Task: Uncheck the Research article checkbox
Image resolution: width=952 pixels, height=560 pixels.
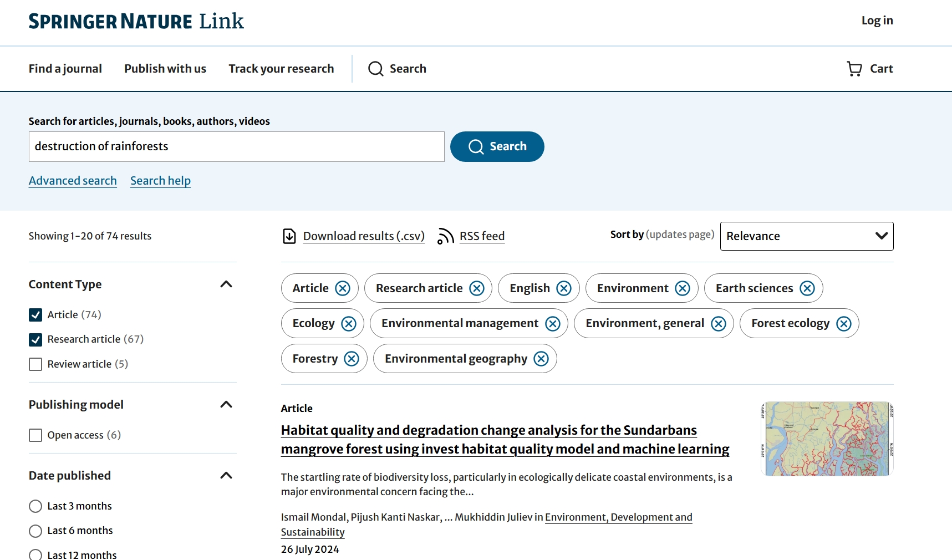Action: click(x=35, y=339)
